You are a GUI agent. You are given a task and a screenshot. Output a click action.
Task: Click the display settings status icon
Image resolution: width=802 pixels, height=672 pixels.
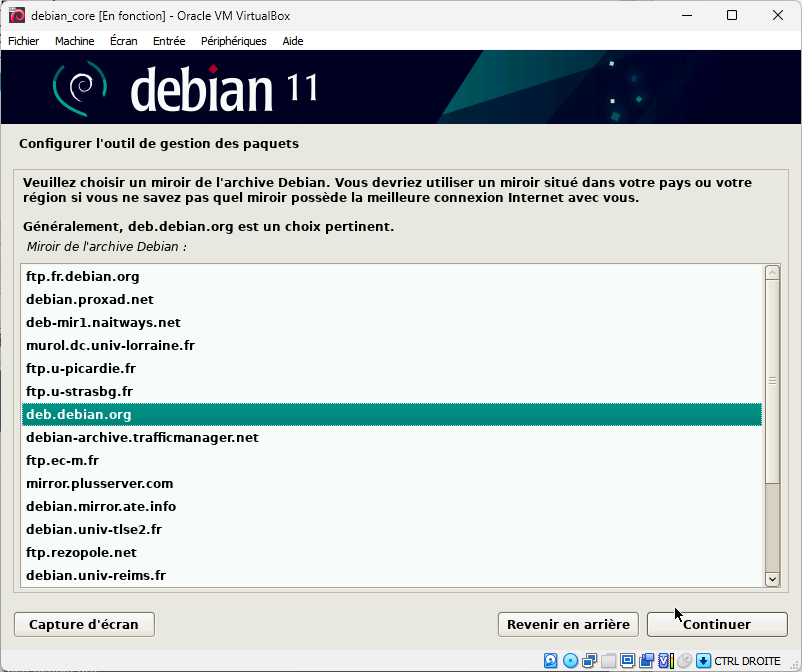point(628,661)
